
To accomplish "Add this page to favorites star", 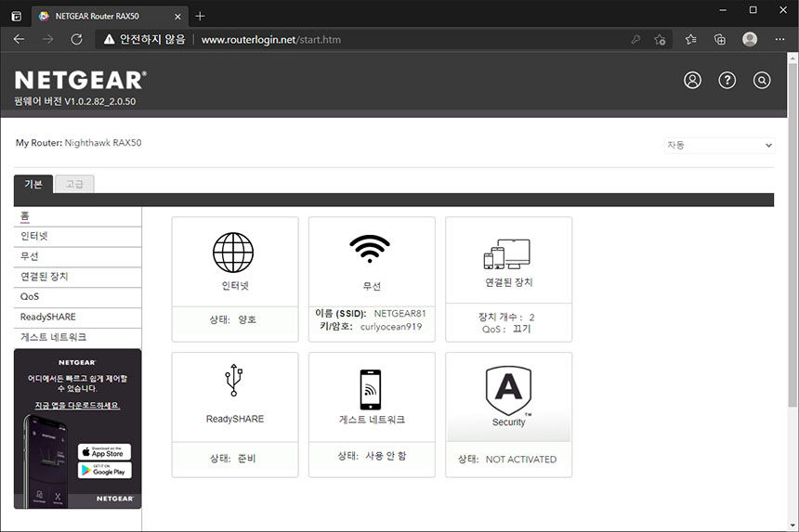I will pos(660,39).
